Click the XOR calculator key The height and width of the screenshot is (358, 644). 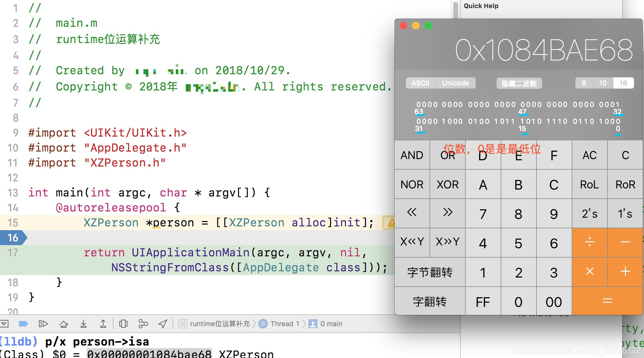click(x=448, y=184)
